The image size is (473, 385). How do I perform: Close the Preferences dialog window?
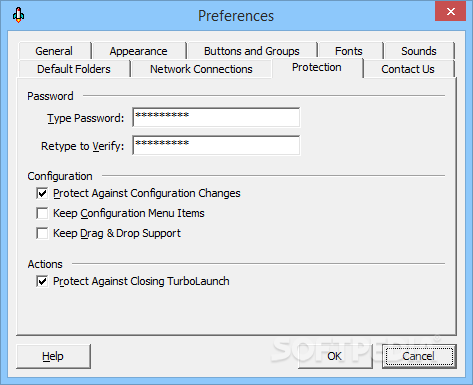pos(450,12)
